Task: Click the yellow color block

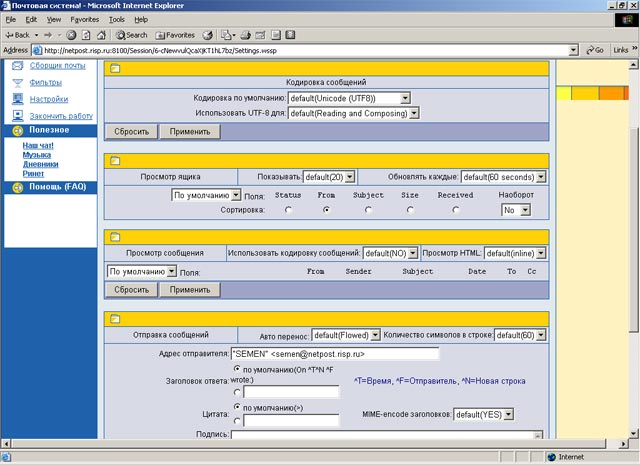Action: 563,93
